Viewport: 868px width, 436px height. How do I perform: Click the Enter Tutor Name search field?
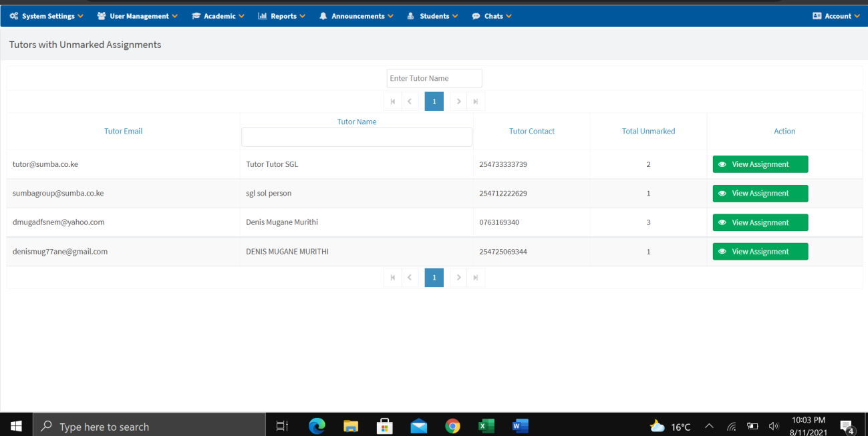click(434, 78)
